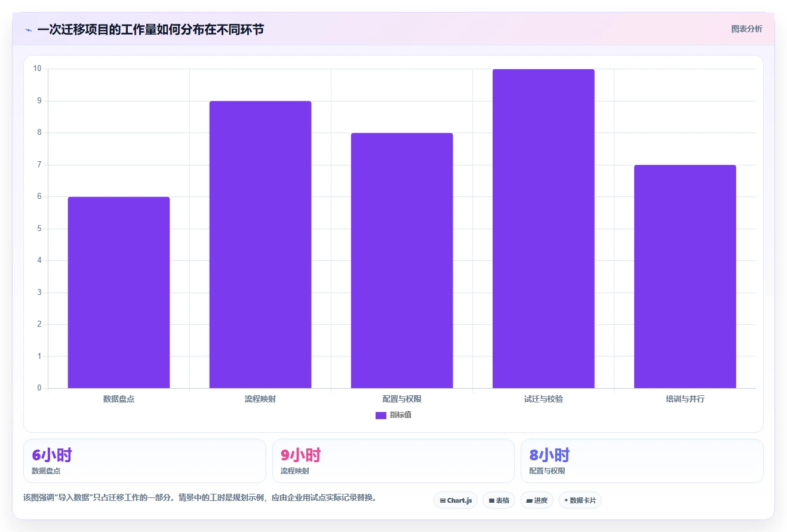Open the 8小时 配置与权限 card
Image resolution: width=787 pixels, height=532 pixels.
(642, 461)
